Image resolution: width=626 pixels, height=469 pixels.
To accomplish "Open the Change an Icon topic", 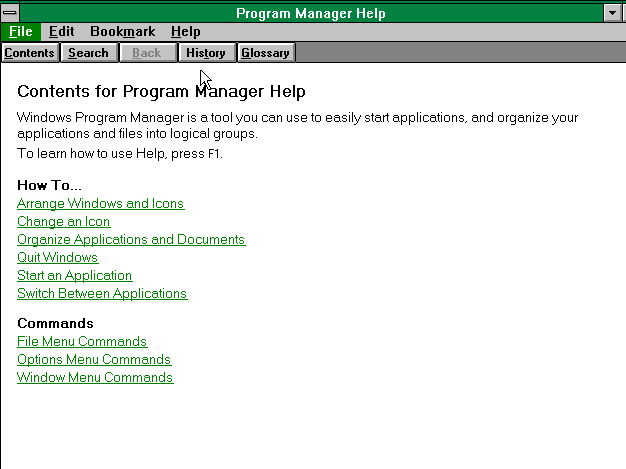I will point(63,222).
